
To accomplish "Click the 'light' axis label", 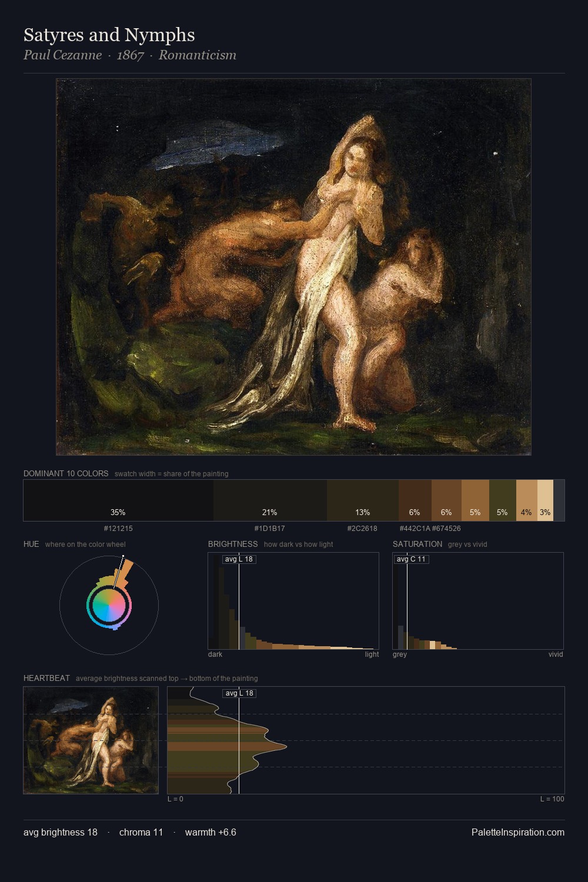I will 372,654.
